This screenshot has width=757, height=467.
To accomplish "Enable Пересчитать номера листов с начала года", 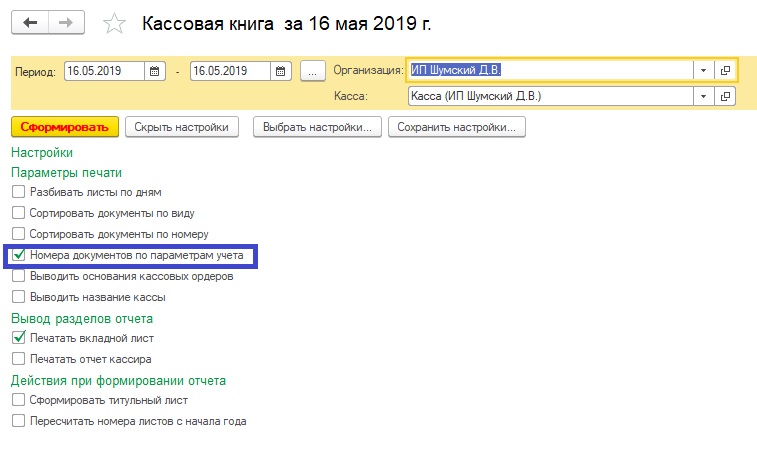I will point(18,421).
